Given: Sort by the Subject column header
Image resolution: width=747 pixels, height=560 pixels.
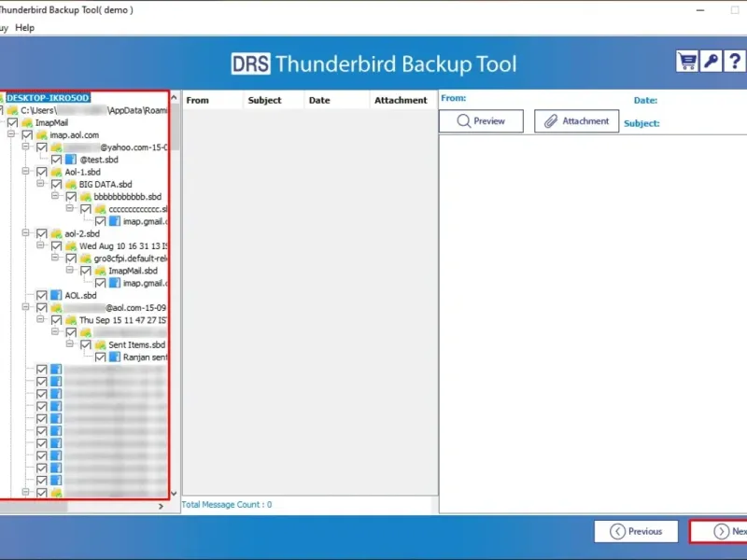Looking at the screenshot, I should click(x=274, y=100).
